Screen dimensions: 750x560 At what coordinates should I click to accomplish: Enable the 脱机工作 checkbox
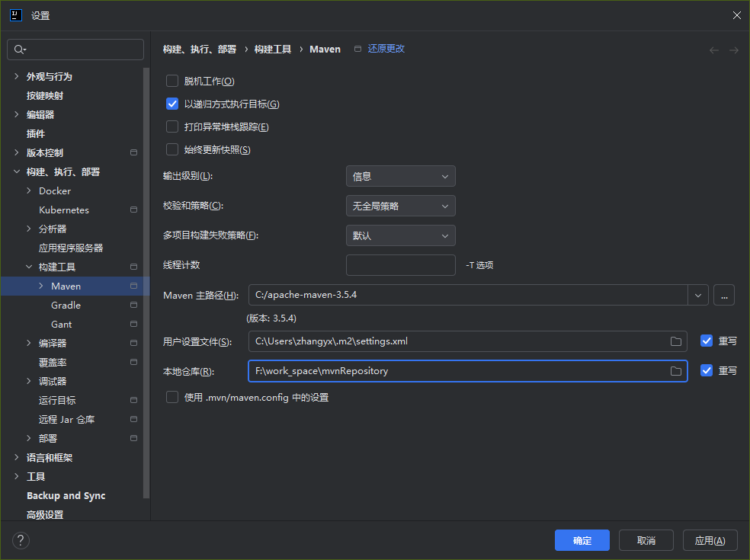click(x=171, y=81)
